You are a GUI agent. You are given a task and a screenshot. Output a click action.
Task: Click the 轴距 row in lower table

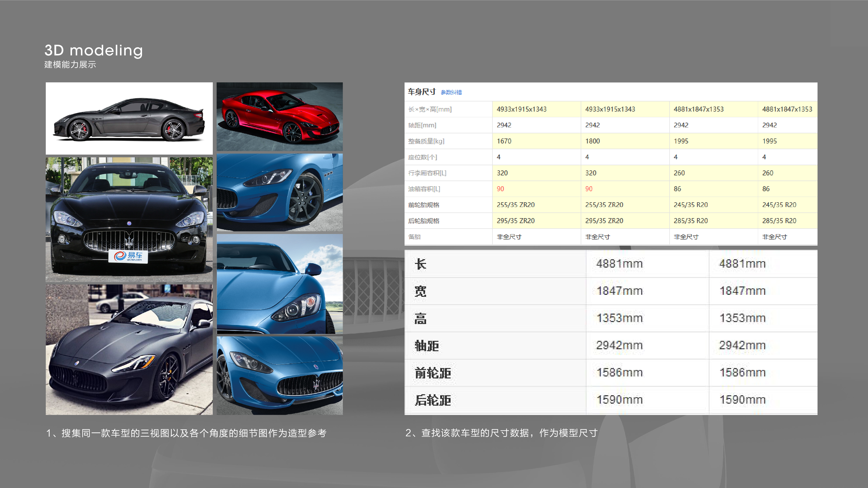427,346
